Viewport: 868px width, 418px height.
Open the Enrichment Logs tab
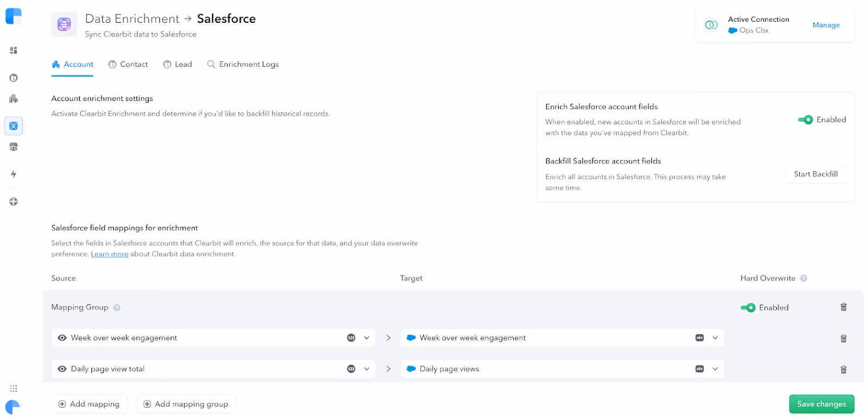(243, 65)
